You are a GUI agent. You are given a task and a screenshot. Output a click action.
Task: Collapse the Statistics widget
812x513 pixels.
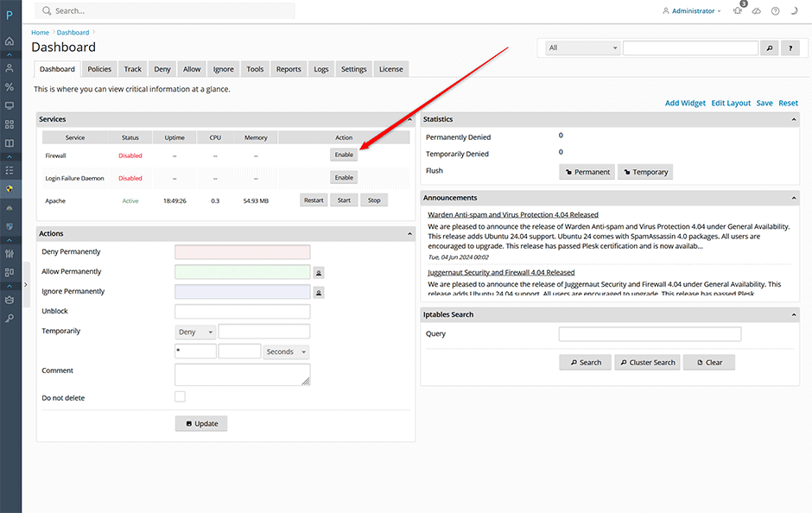(794, 119)
